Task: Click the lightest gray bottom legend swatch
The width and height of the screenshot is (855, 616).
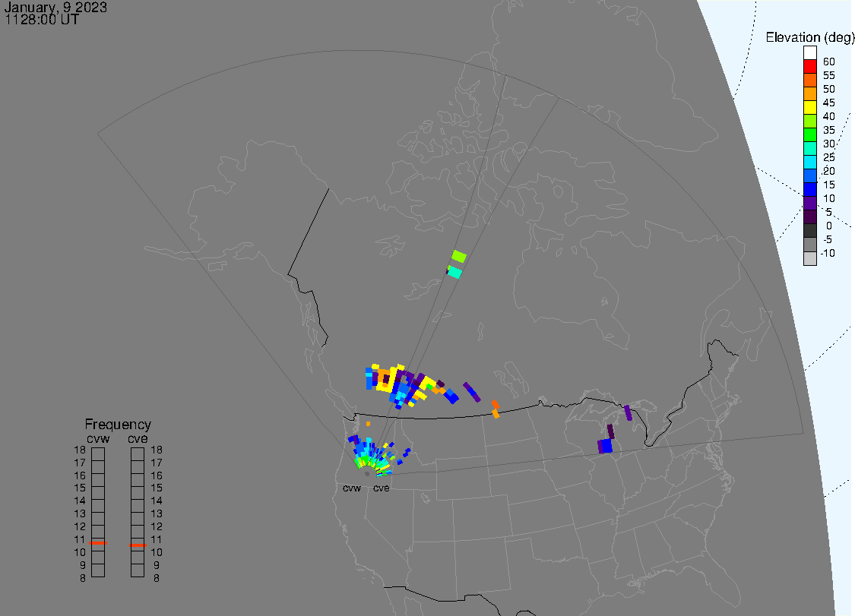Action: (809, 257)
